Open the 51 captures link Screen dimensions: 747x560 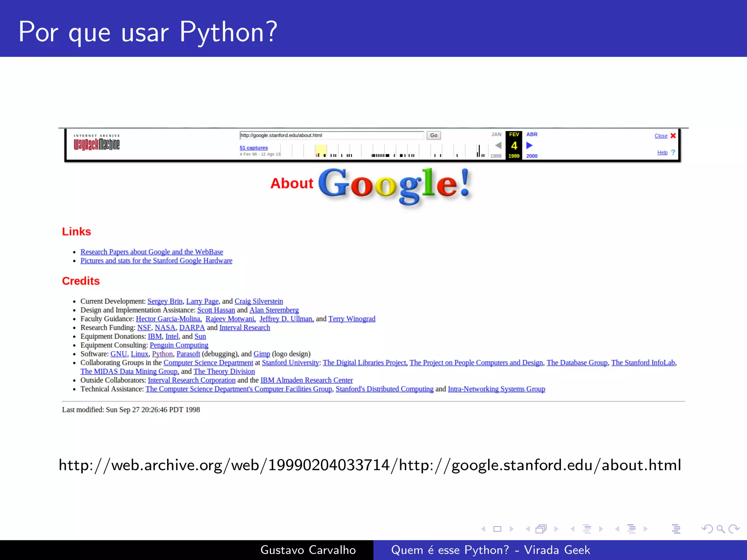pyautogui.click(x=253, y=148)
